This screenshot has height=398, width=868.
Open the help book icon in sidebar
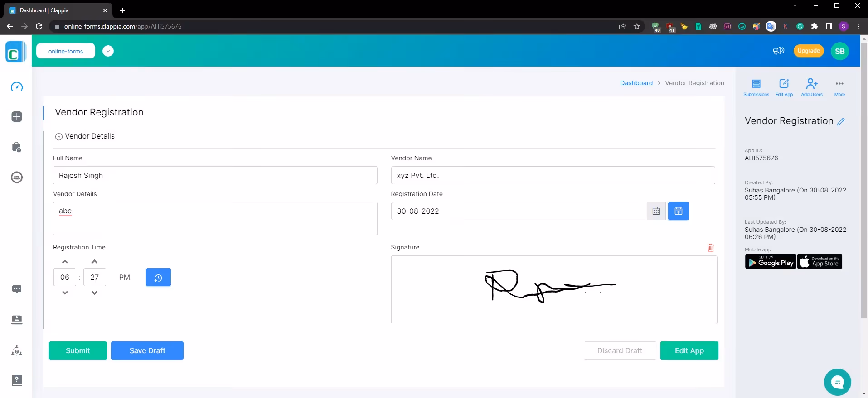(17, 380)
